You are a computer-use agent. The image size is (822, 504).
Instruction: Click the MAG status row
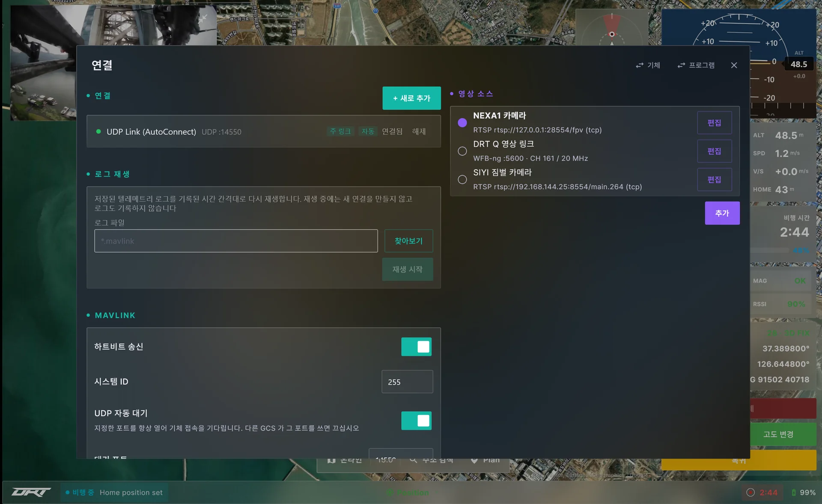(x=780, y=281)
